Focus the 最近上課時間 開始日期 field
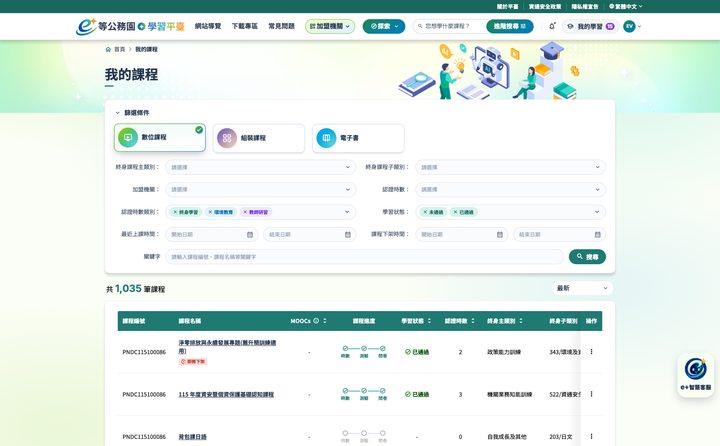 coord(211,235)
